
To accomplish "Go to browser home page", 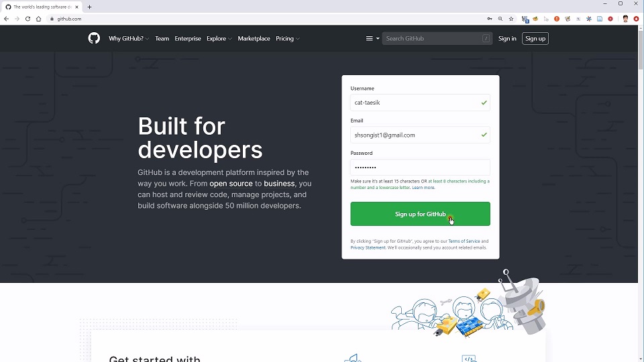I will [x=39, y=19].
